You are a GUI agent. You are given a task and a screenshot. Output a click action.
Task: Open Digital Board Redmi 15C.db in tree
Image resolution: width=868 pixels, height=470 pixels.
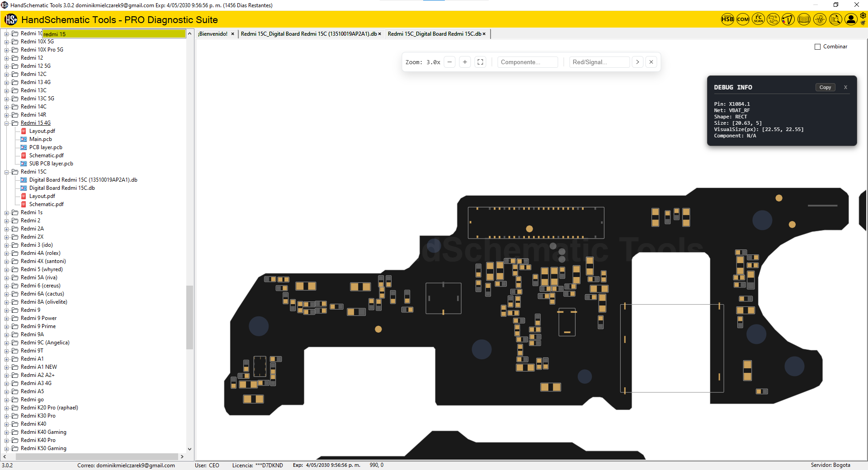(x=62, y=188)
